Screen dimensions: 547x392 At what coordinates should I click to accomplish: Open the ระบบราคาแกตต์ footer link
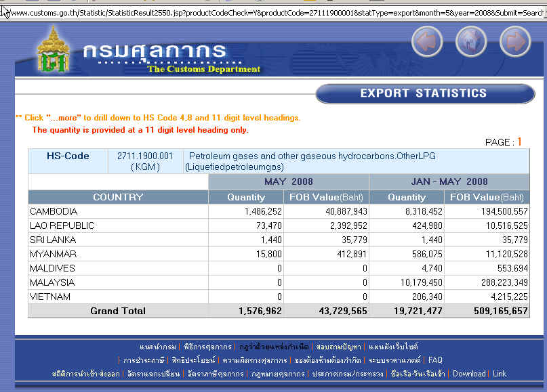click(395, 360)
